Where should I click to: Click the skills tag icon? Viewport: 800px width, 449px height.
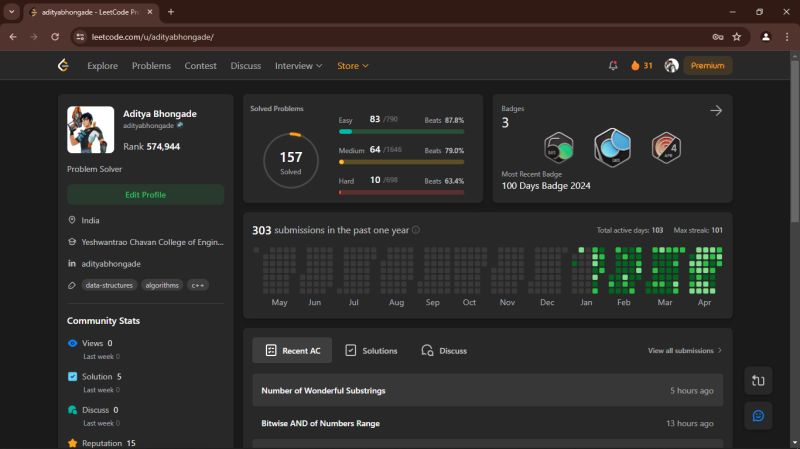[x=72, y=285]
